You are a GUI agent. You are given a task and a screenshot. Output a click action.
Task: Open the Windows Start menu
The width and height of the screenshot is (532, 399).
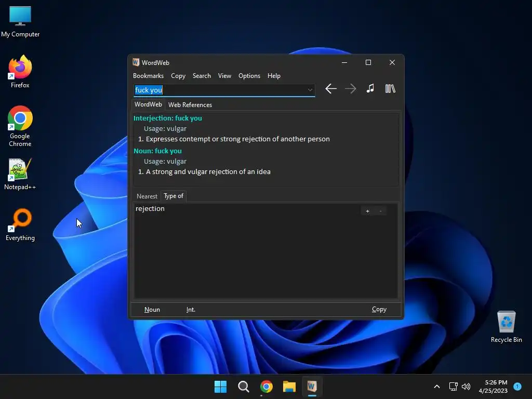(x=220, y=387)
